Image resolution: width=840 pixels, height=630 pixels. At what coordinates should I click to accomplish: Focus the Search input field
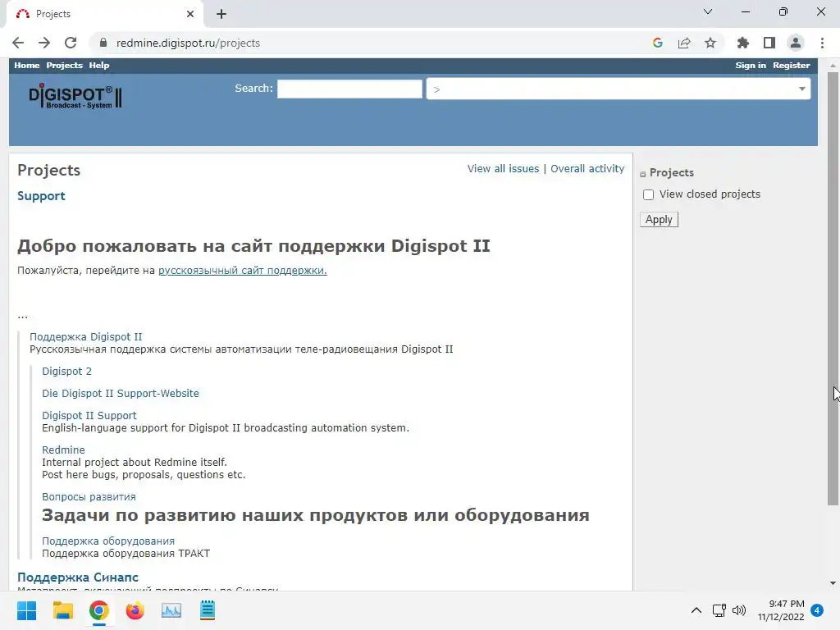pyautogui.click(x=349, y=89)
